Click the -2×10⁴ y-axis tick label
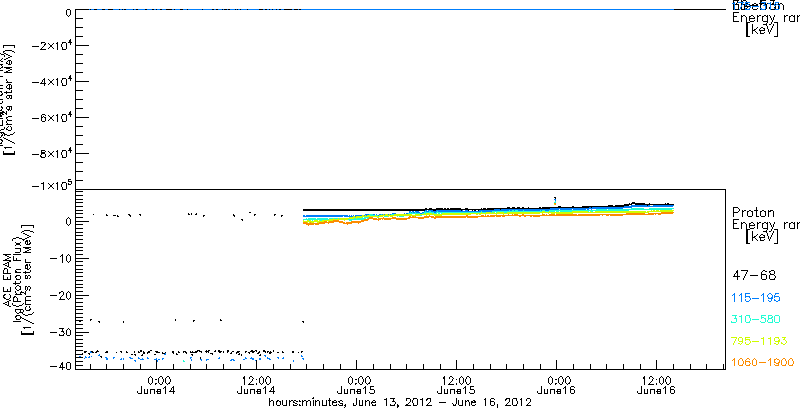 coord(51,46)
